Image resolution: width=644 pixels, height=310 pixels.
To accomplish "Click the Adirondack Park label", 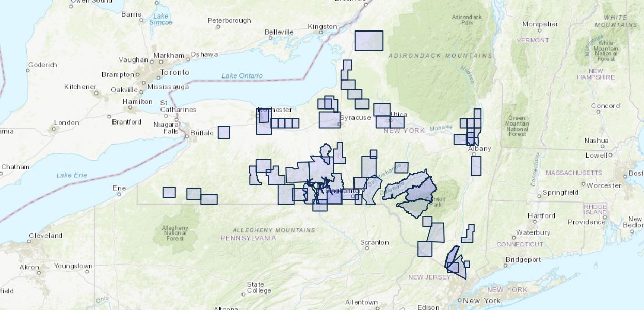I will [466, 20].
